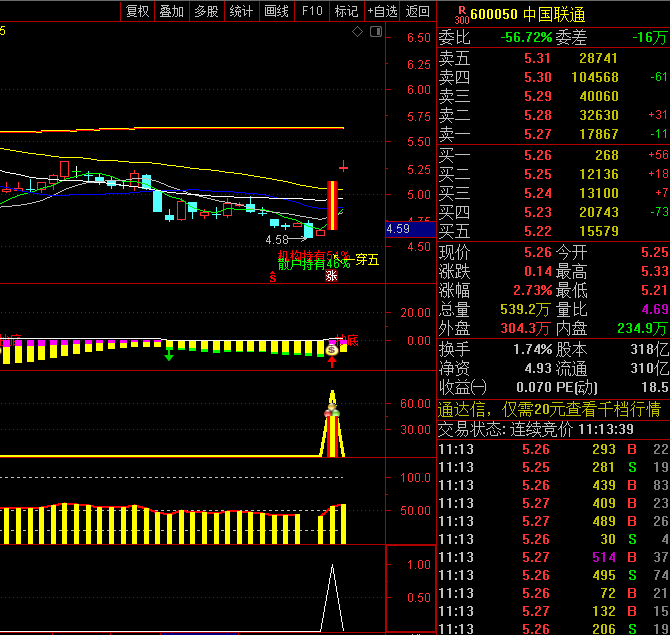Click the 复权 toolbar button
Image resolution: width=670 pixels, height=635 pixels.
138,11
